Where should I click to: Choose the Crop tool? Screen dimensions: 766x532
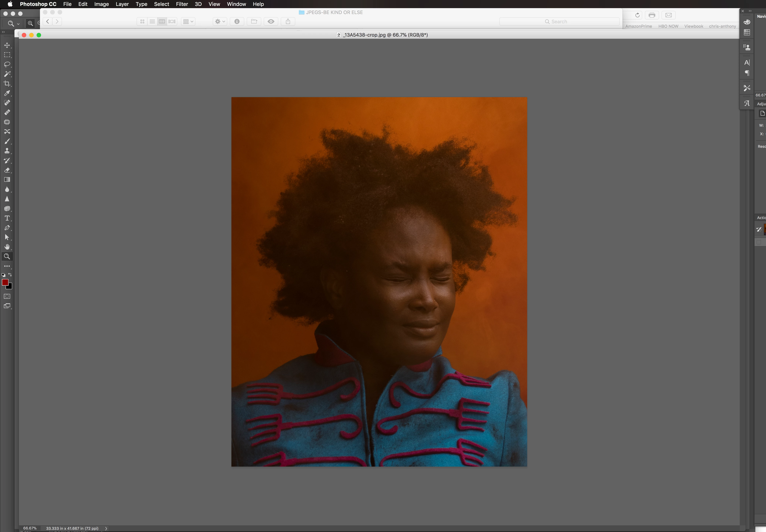(x=7, y=84)
